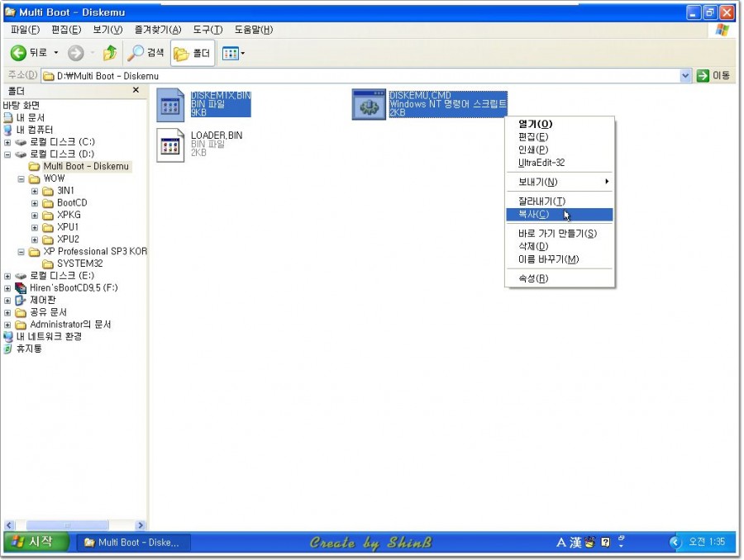The width and height of the screenshot is (744, 560).
Task: Click the folder tree horizontal scrollbar thumb
Action: [x=68, y=525]
